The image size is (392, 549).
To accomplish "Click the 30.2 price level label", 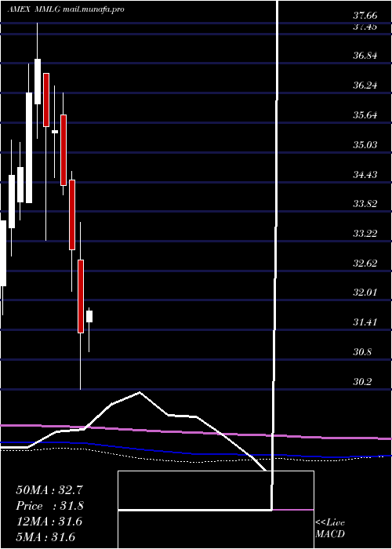I will click(362, 382).
